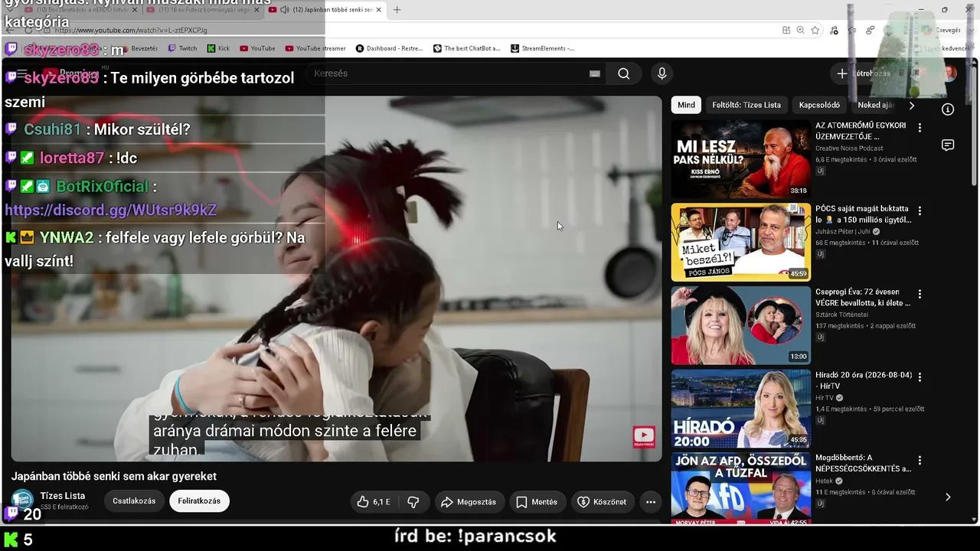Image resolution: width=980 pixels, height=551 pixels.
Task: Open the Dashboard - Restre... bookmark
Action: [389, 48]
